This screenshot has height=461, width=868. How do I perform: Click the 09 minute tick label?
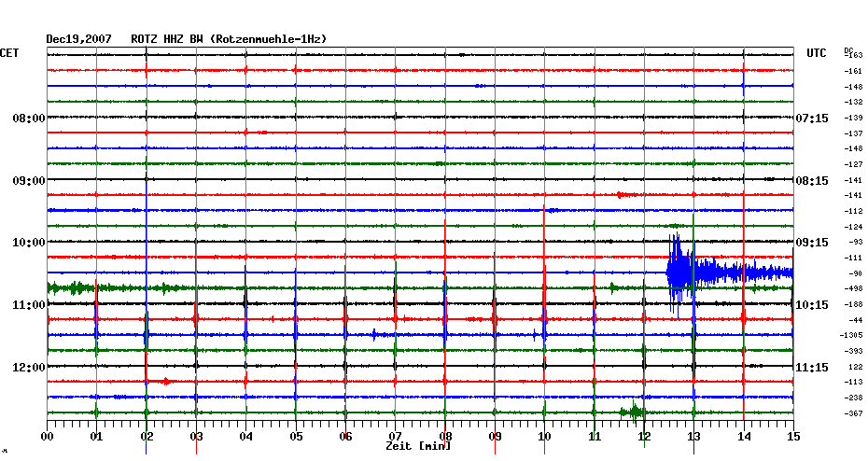(495, 437)
